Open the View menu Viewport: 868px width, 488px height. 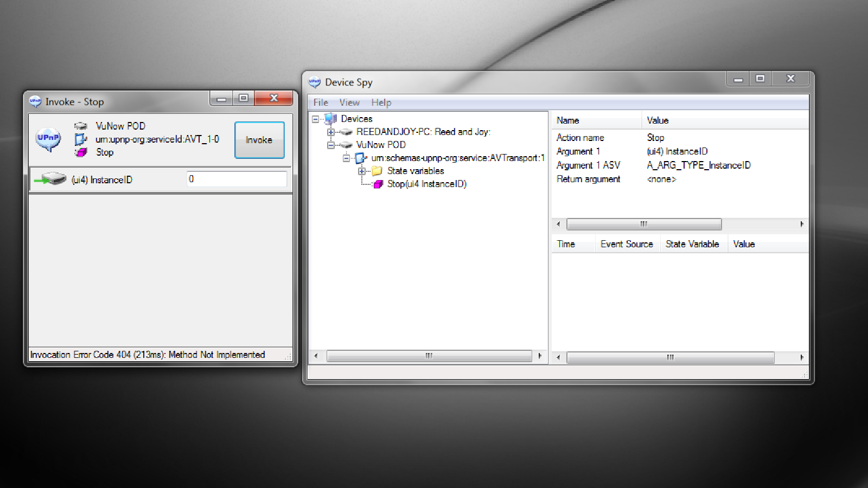(349, 102)
